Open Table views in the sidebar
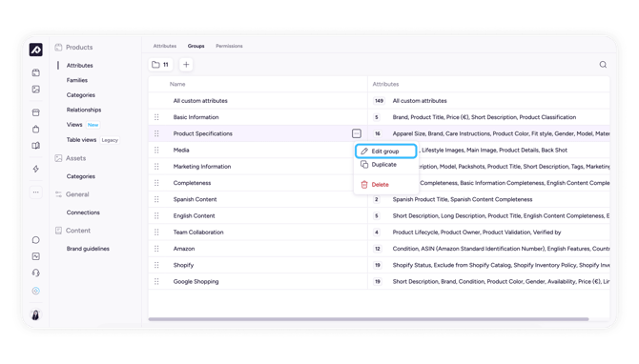 click(x=81, y=140)
